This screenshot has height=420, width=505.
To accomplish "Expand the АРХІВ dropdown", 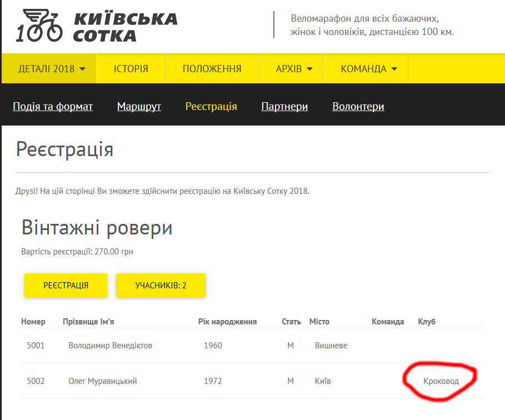I will click(294, 69).
